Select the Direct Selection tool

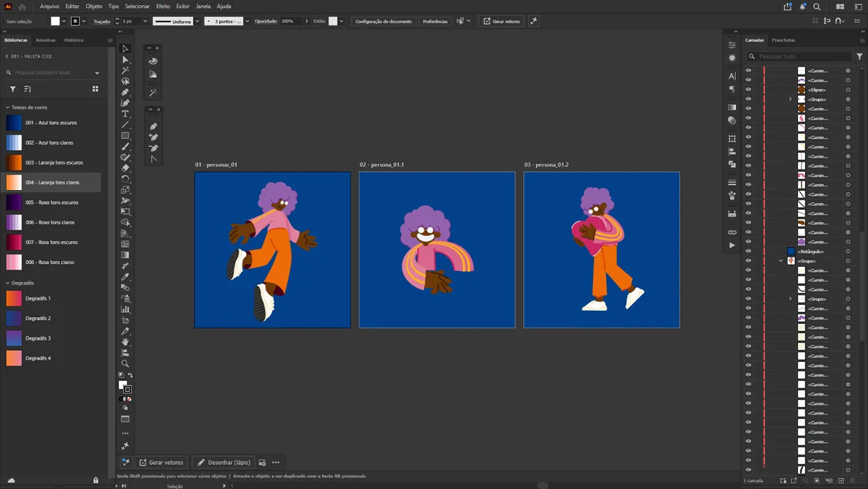125,60
